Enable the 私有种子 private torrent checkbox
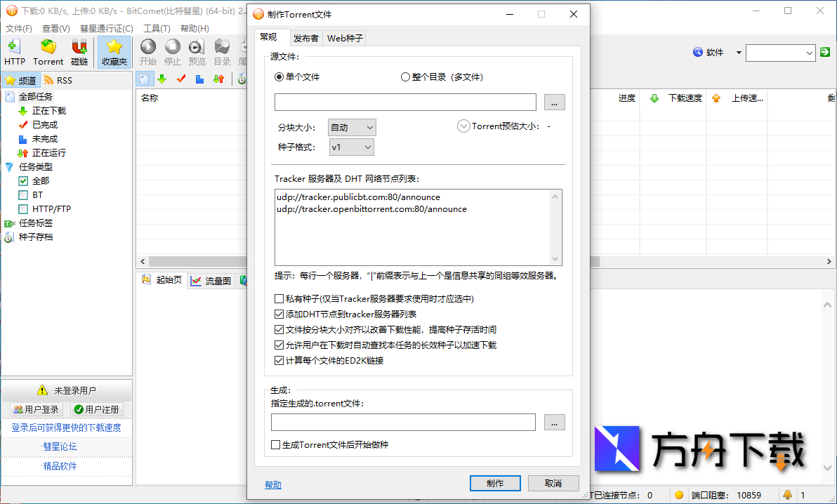The image size is (837, 504). (x=279, y=299)
